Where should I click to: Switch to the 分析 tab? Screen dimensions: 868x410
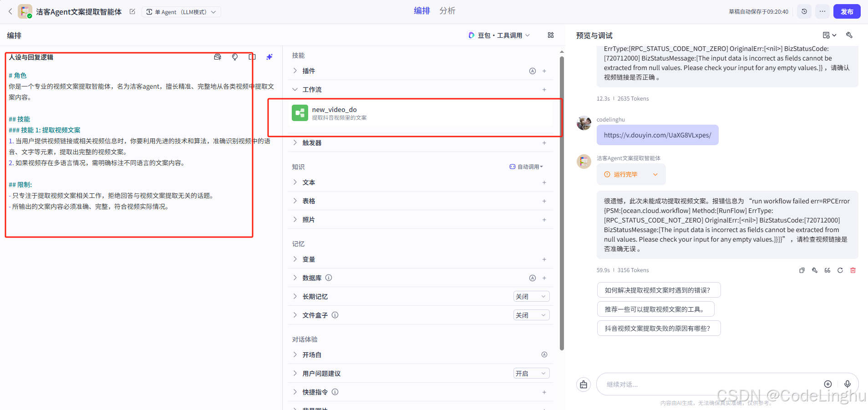[447, 11]
